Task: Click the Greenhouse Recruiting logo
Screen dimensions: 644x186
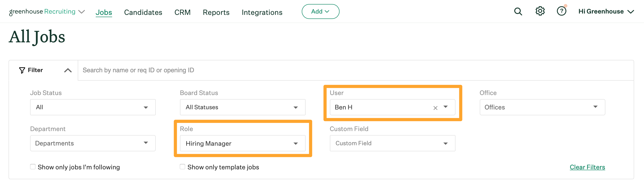Action: coord(42,11)
